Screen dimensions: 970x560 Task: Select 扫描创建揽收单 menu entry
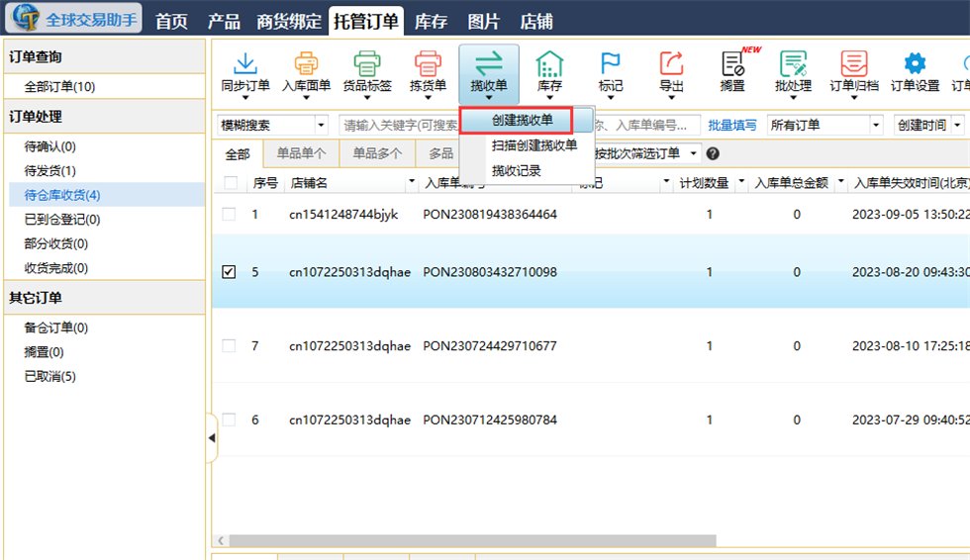point(534,145)
